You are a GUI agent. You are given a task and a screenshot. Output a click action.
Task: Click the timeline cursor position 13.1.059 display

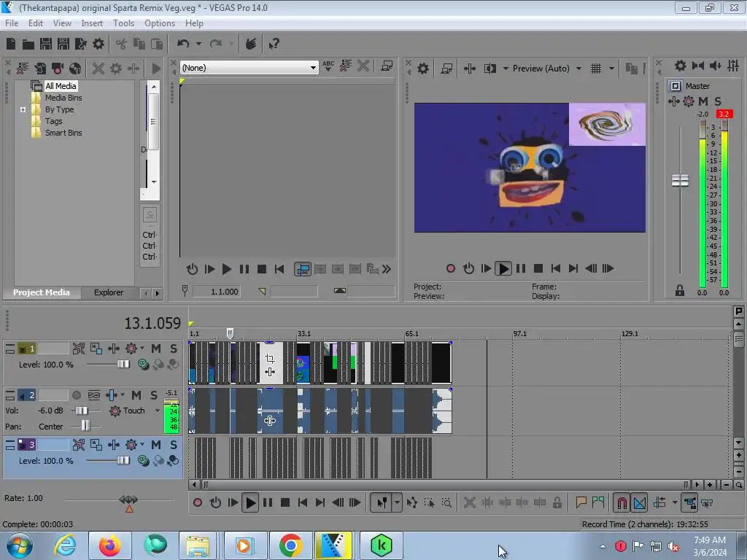coord(152,323)
